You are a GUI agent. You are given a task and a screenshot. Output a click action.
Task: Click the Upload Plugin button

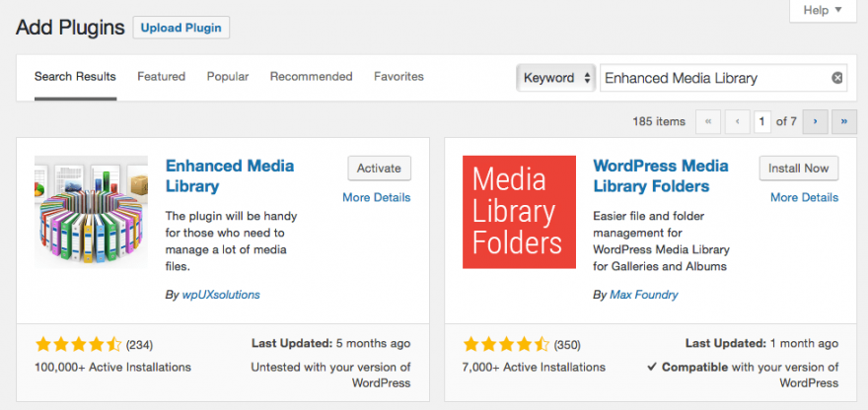coord(181,28)
